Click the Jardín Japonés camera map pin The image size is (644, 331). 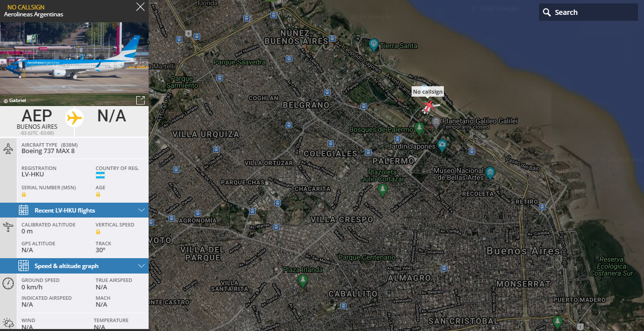coord(442,145)
